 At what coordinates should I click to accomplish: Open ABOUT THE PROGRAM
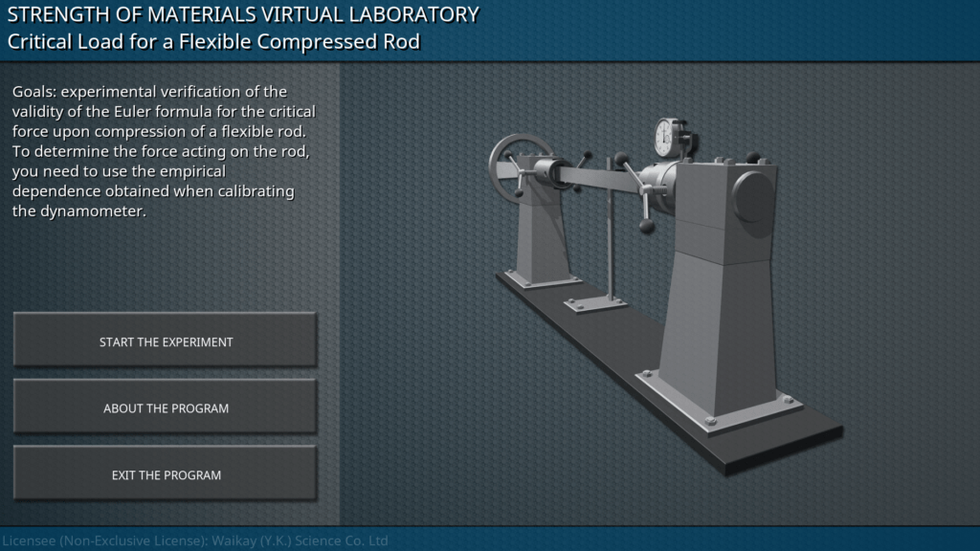(166, 408)
